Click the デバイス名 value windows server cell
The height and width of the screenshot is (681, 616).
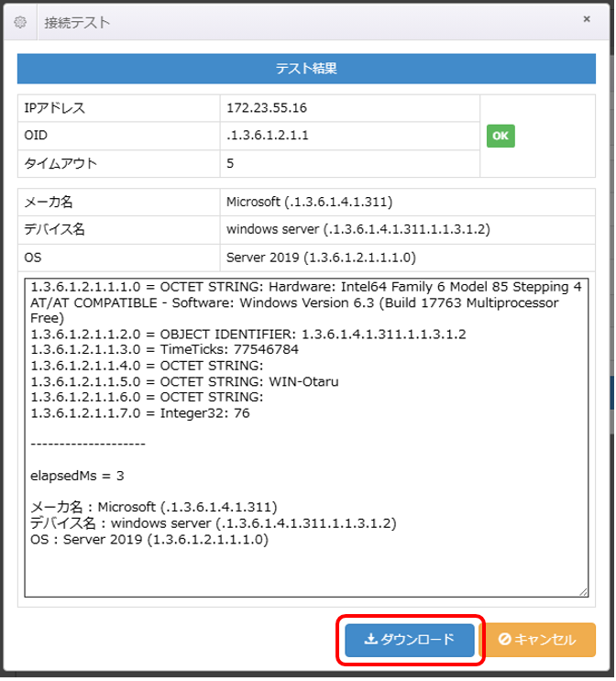357,229
